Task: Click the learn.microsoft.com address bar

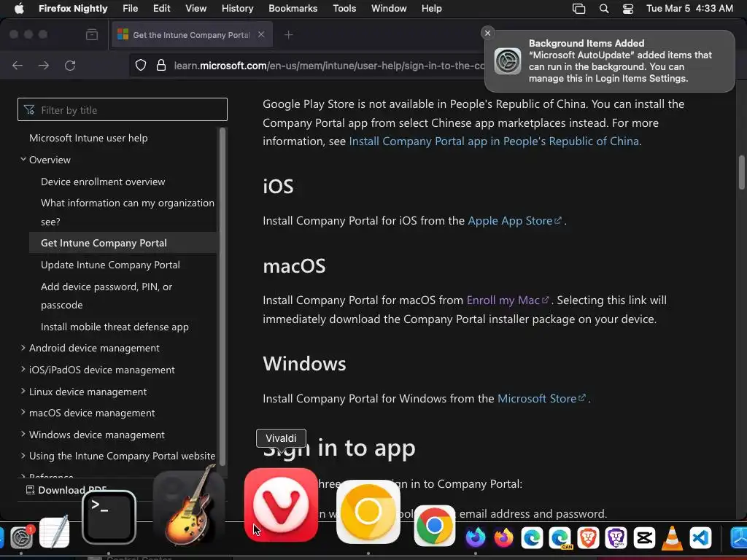Action: [329, 65]
